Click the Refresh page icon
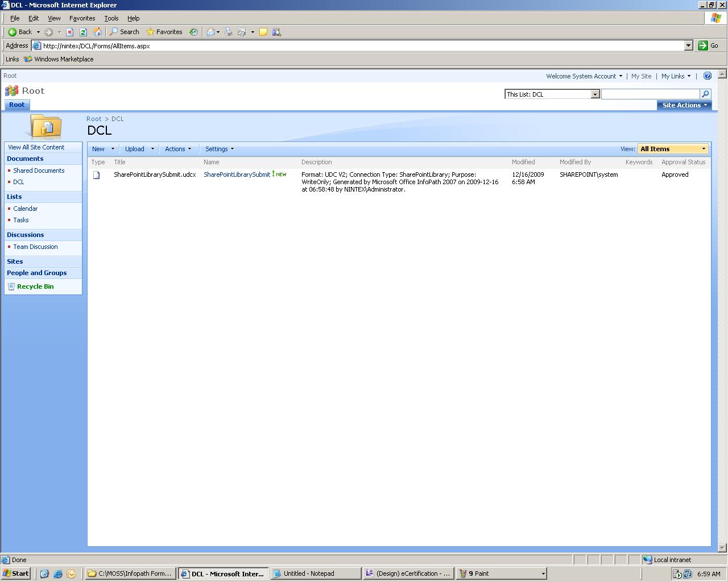 click(83, 32)
